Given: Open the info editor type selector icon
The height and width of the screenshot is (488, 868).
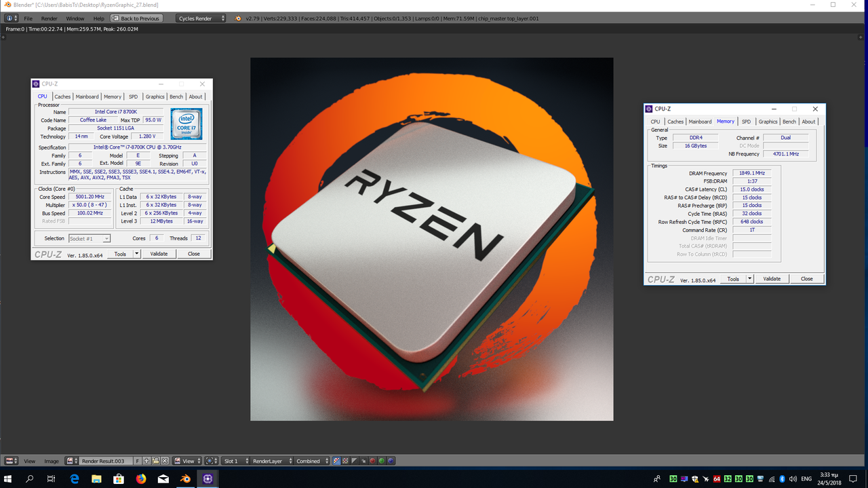Looking at the screenshot, I should tap(11, 18).
